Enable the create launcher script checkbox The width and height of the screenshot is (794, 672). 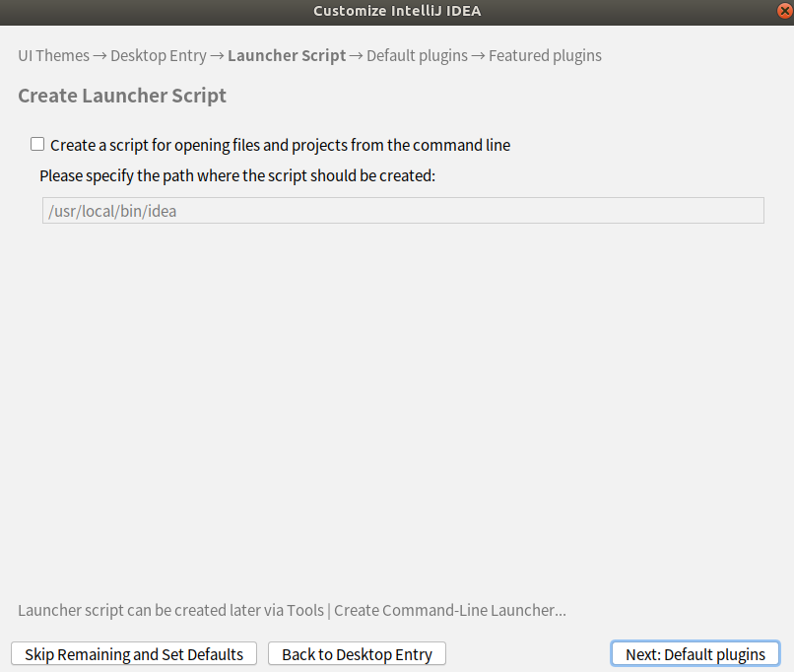click(x=37, y=144)
